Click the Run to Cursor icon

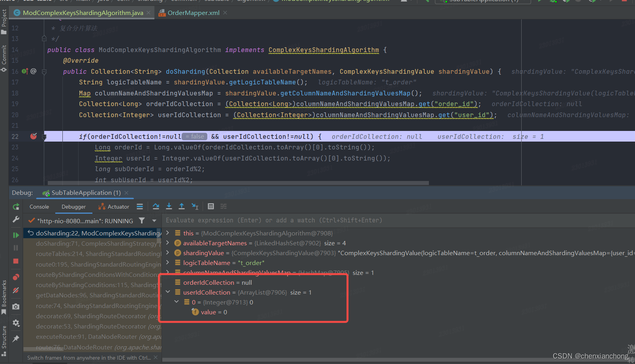[x=195, y=206]
